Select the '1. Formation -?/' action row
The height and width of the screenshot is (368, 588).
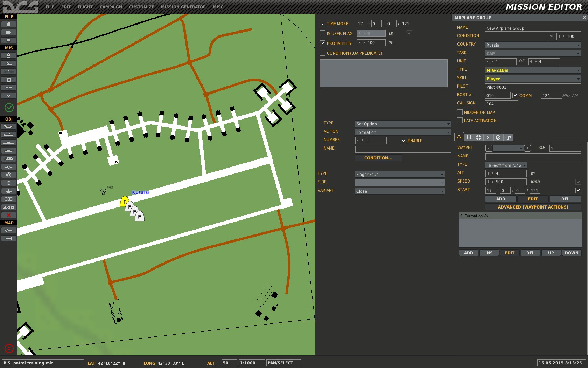[x=520, y=216]
